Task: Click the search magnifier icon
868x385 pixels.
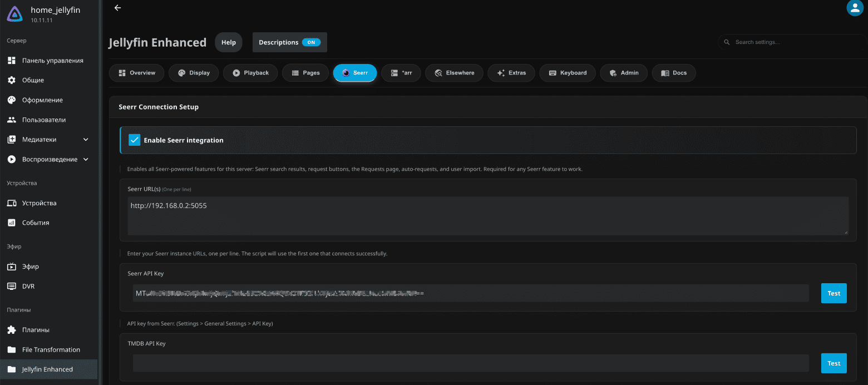Action: [x=727, y=42]
